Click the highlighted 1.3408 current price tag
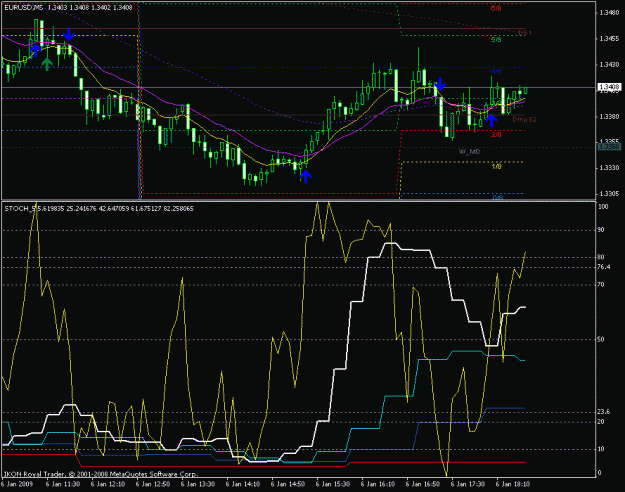Screen dimensions: 625x492 [609, 87]
